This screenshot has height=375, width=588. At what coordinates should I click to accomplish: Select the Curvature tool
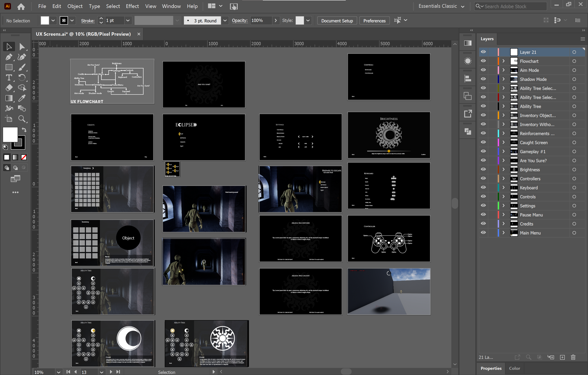pos(22,57)
